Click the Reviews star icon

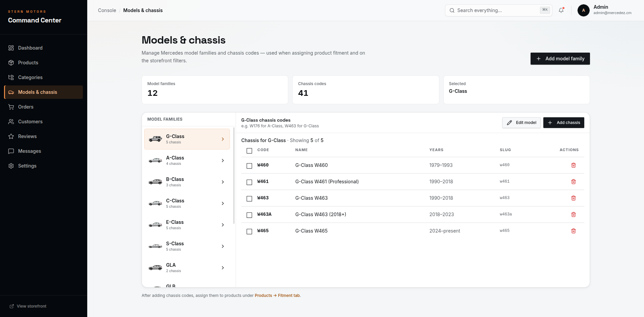click(11, 136)
